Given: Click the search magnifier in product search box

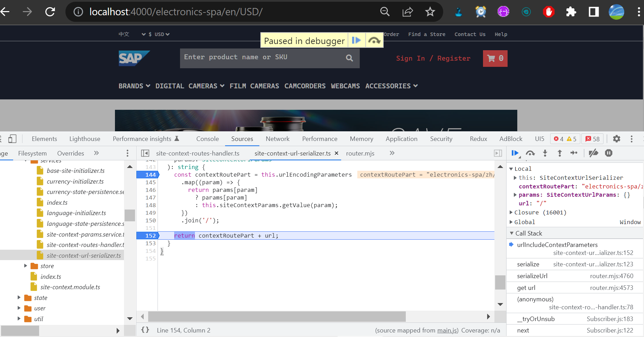Looking at the screenshot, I should [349, 58].
